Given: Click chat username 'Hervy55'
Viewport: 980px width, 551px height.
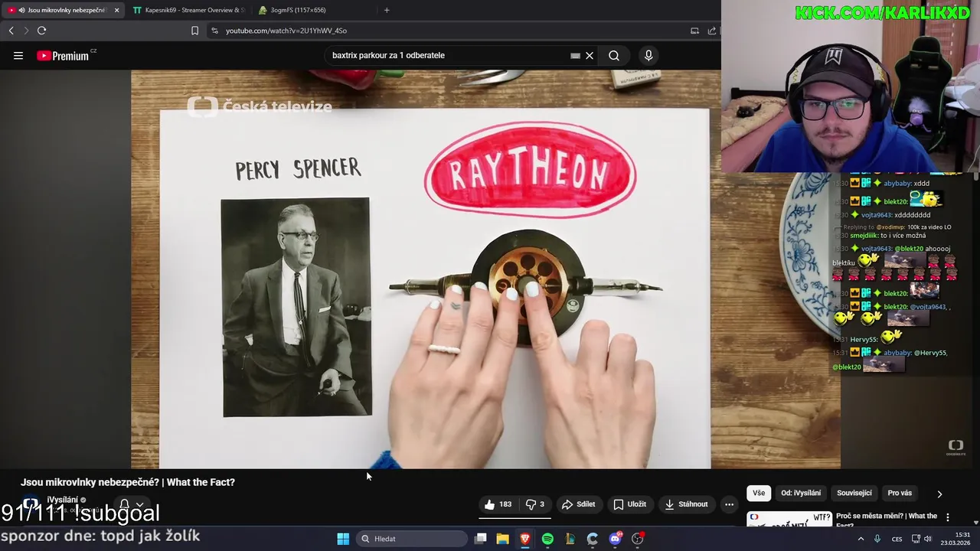Looking at the screenshot, I should click(x=863, y=339).
